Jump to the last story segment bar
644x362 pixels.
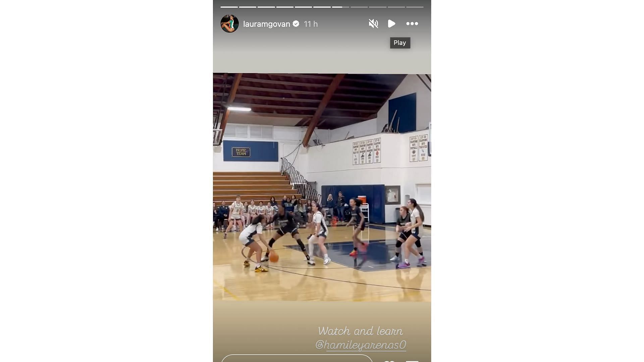[415, 7]
